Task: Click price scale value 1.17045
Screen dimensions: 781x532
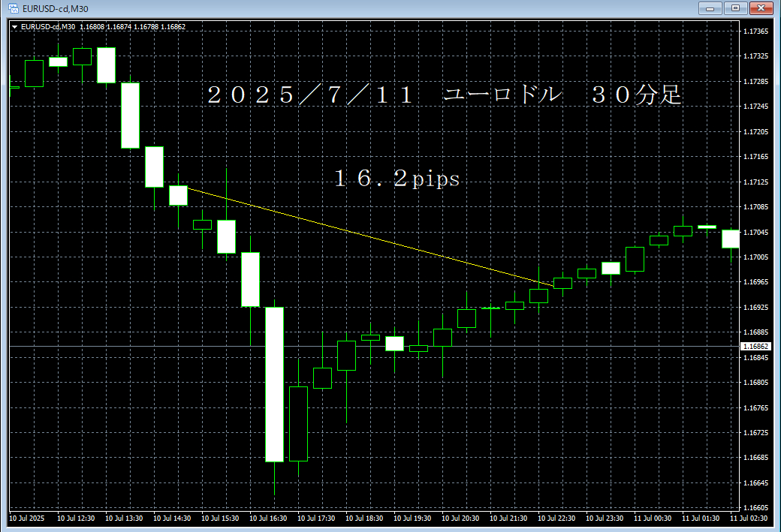Action: coord(755,233)
